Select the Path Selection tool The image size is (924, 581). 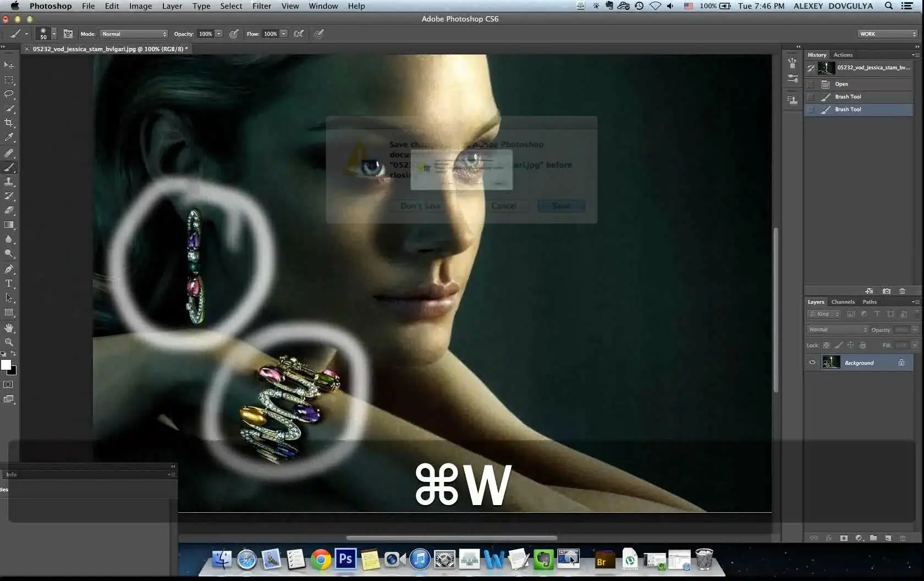[x=9, y=298]
